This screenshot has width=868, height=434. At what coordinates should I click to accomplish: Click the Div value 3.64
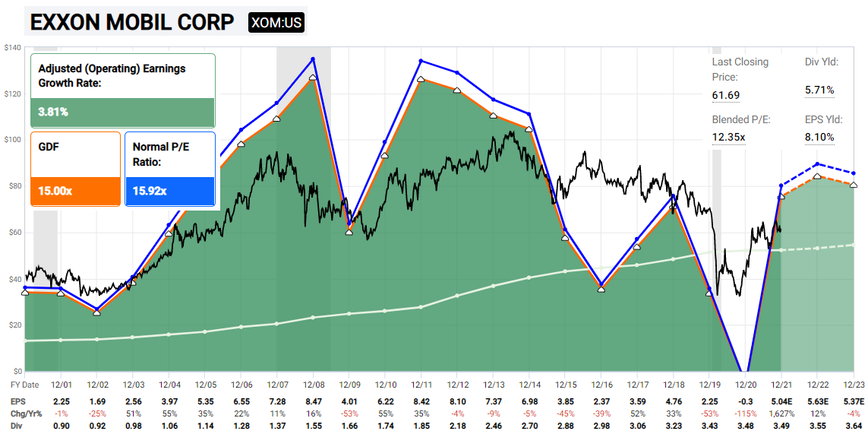pos(854,426)
